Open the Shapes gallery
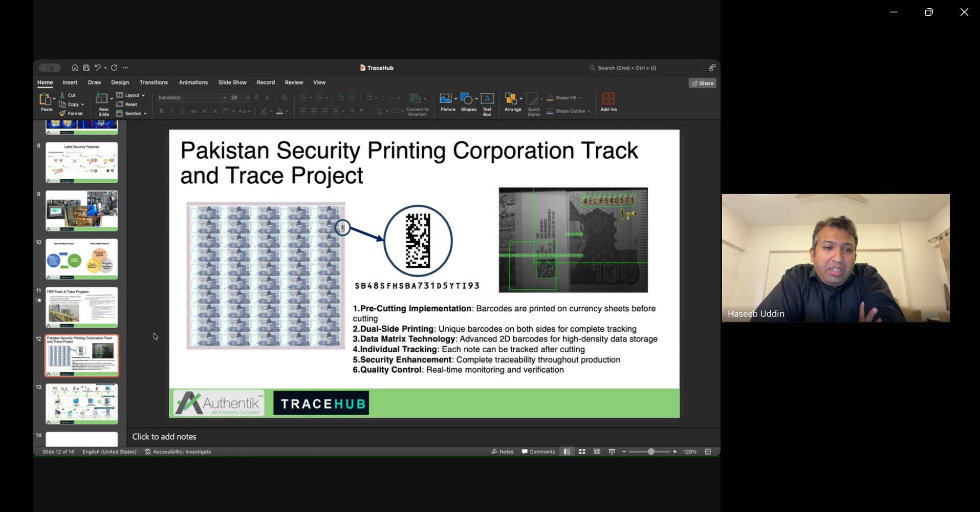980x512 pixels. pyautogui.click(x=468, y=102)
